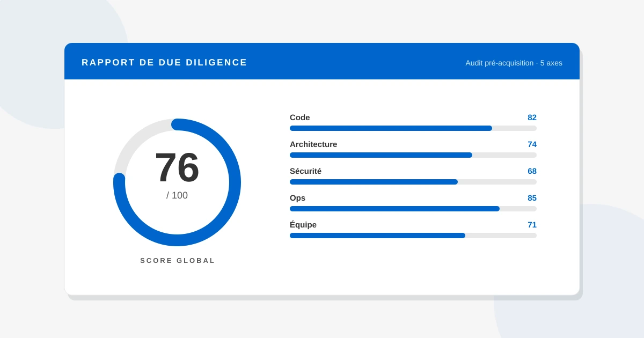644x338 pixels.
Task: Click the header title 'RAPPORT DE DUE DILIGENCE'
Action: click(x=164, y=62)
